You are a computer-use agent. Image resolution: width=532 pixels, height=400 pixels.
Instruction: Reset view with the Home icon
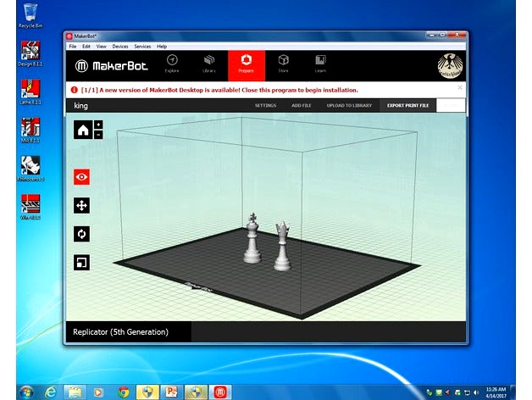tap(82, 130)
